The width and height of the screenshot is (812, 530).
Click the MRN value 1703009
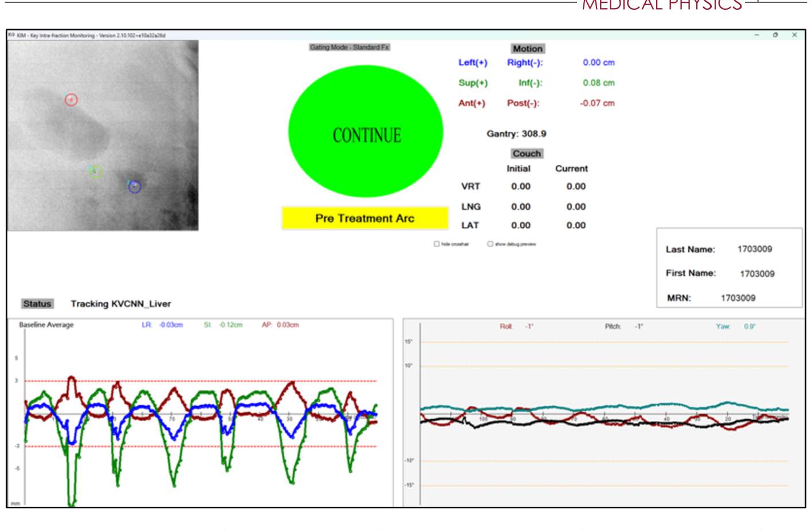pos(738,298)
